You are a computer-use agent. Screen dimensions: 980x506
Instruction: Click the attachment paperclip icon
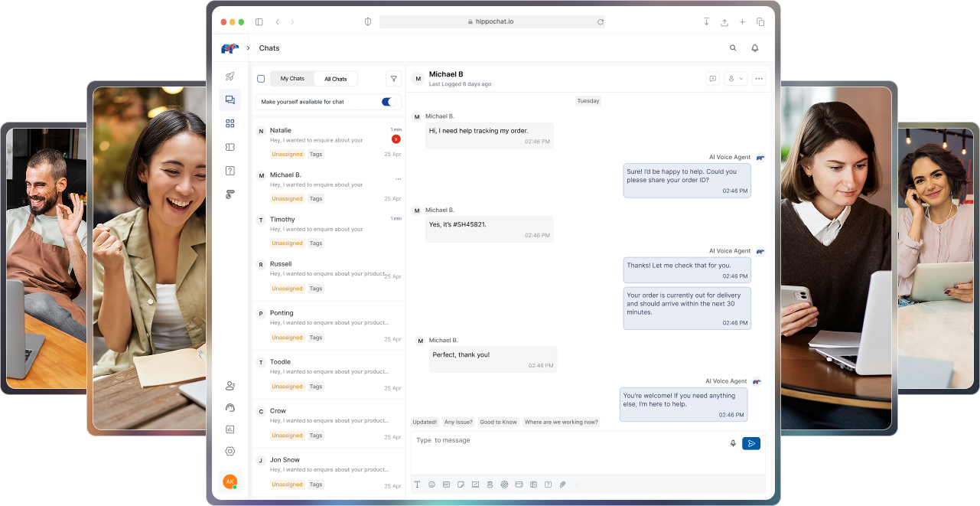562,485
